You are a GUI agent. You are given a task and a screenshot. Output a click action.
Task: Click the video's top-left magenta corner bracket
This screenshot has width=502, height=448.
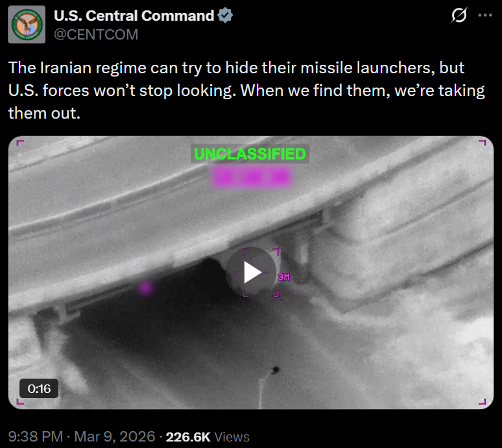[x=20, y=143]
